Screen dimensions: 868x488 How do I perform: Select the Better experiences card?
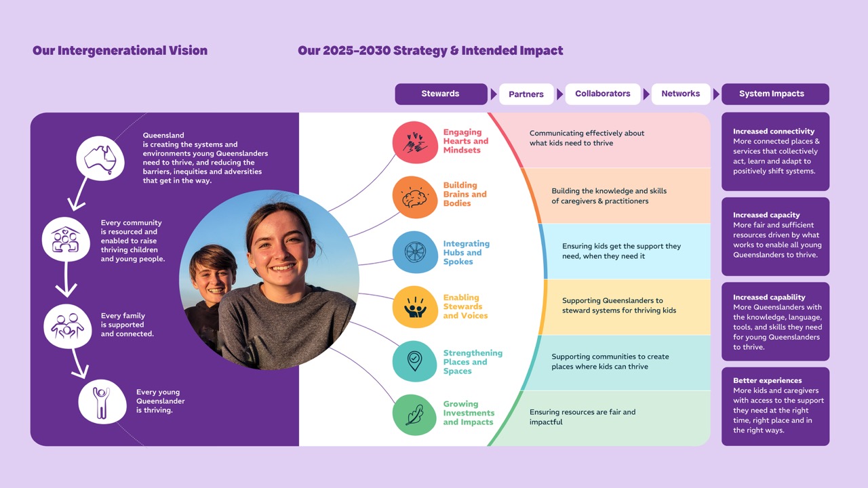[775, 407]
